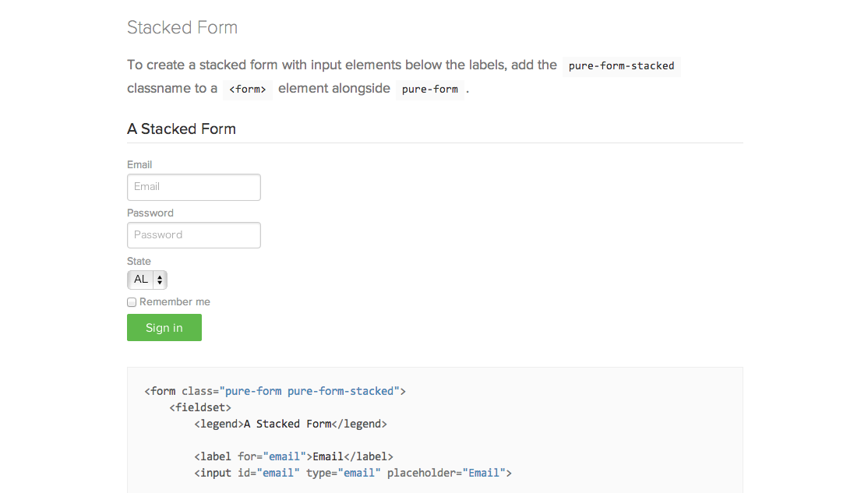
Task: Click the State label above the dropdown
Action: click(139, 262)
